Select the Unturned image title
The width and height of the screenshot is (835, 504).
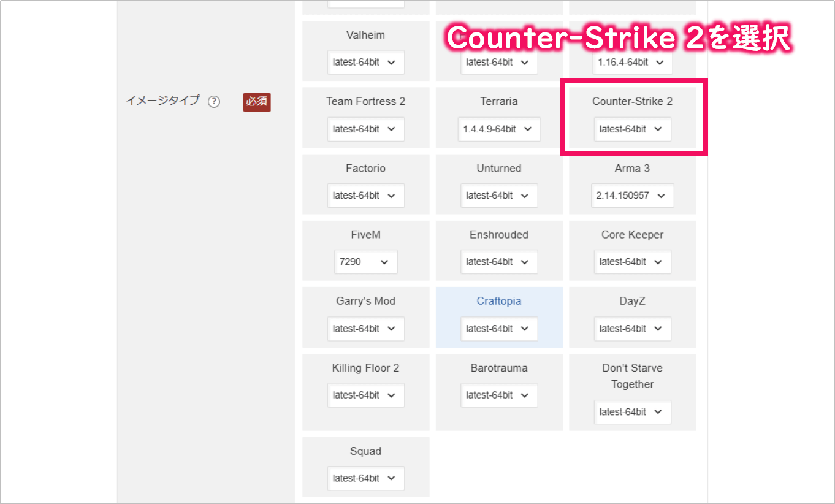point(499,168)
